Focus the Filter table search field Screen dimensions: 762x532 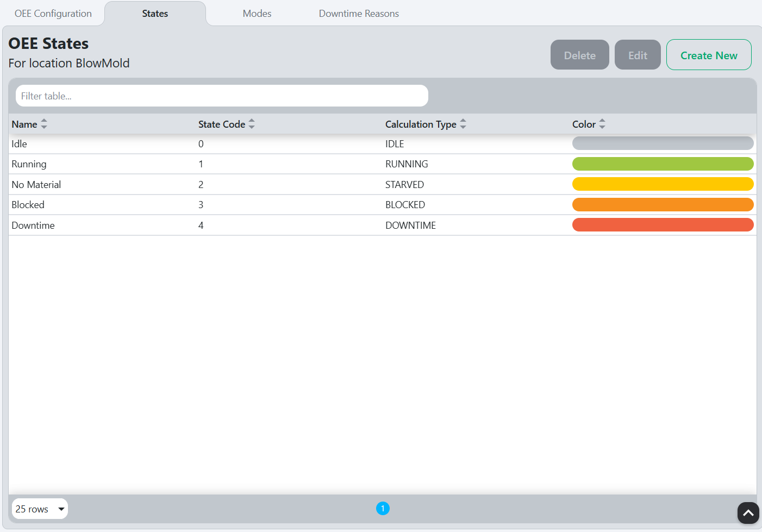coord(222,96)
